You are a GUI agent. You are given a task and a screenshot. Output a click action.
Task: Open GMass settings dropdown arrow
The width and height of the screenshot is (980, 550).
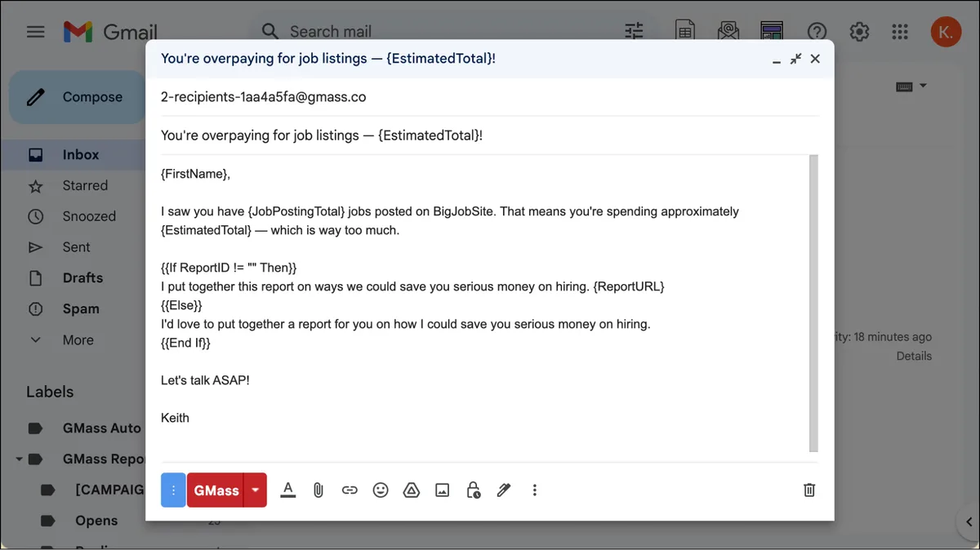click(256, 490)
